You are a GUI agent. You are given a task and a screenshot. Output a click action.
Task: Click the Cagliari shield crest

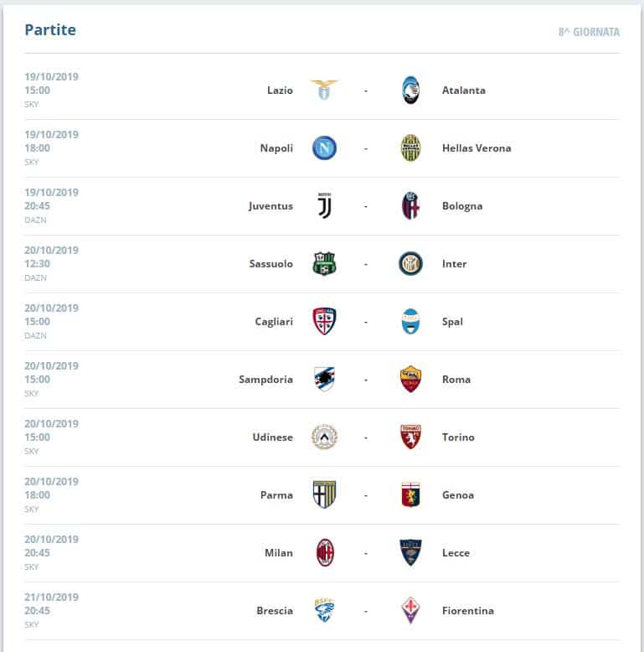324,321
